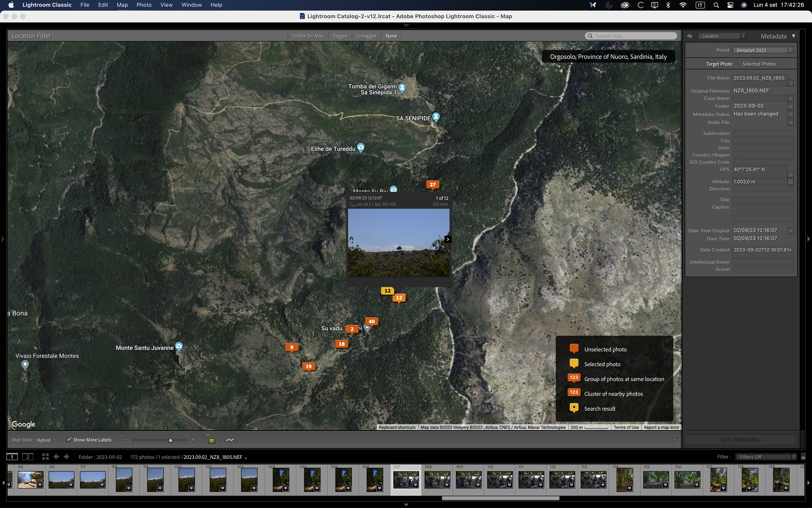Switch to Target Photo mode
This screenshot has width=812, height=508.
coord(719,64)
